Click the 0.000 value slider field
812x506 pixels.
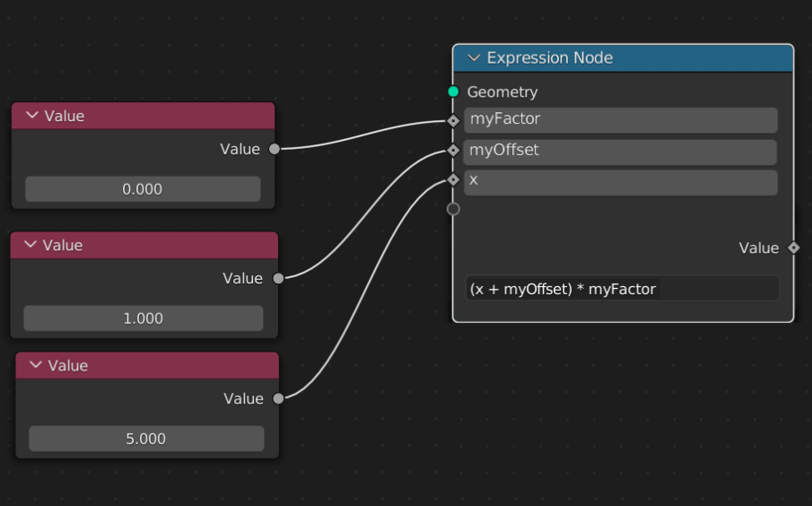pyautogui.click(x=143, y=189)
